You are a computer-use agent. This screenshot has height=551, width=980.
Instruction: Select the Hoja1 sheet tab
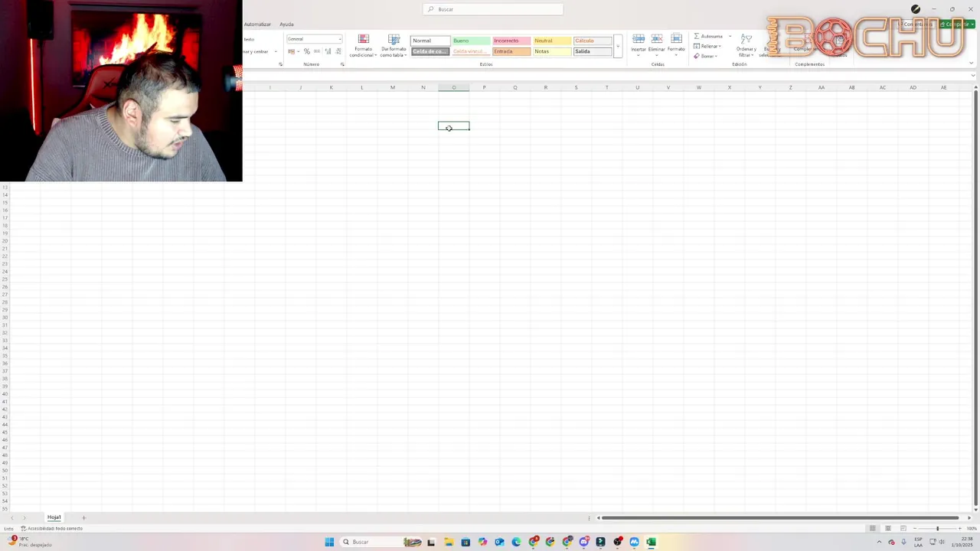coord(54,517)
